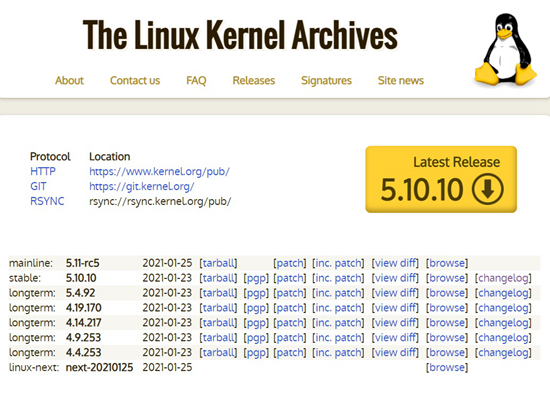Screen dimensions: 550x395
Task: Open the Releases page
Action: (x=254, y=80)
